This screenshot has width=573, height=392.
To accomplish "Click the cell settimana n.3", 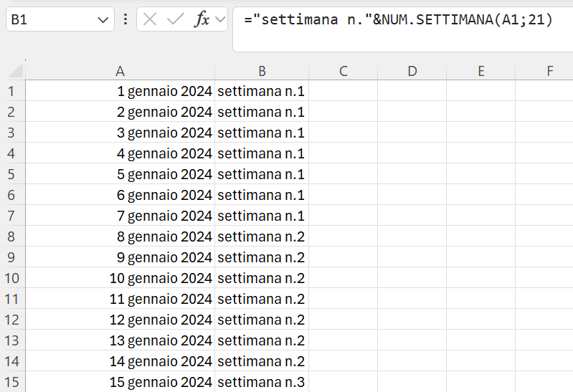I will point(262,382).
